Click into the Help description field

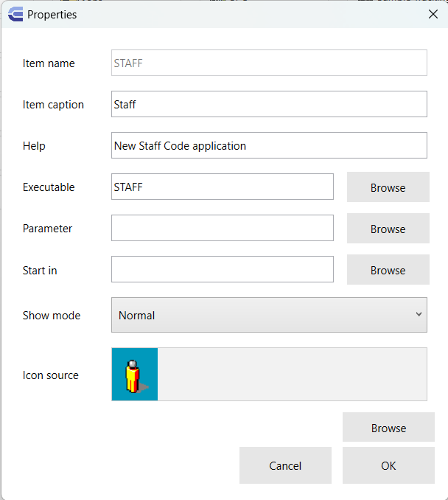(x=269, y=145)
